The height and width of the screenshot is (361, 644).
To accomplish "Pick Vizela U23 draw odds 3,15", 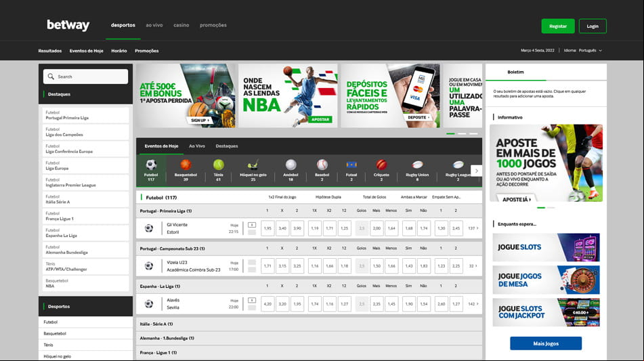I will 282,266.
